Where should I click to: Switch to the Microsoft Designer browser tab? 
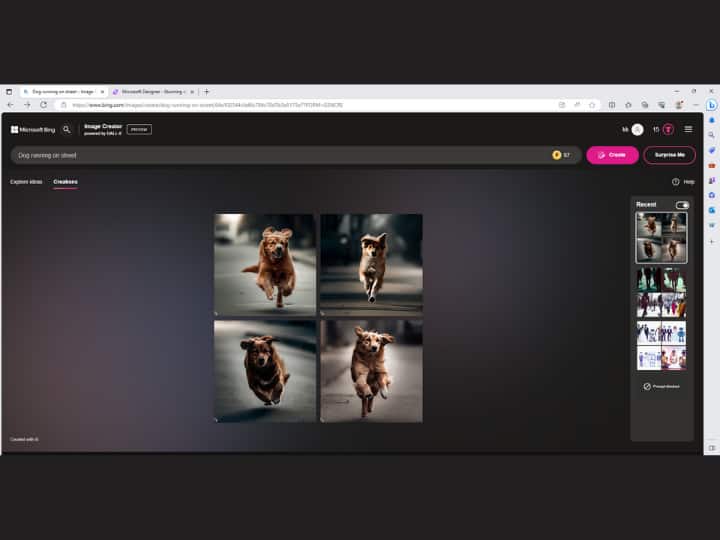(x=152, y=91)
